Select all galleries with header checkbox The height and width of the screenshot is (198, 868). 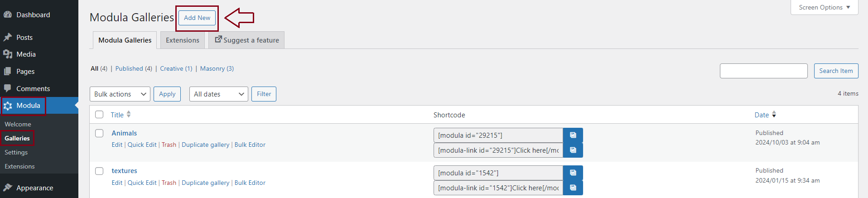[99, 115]
